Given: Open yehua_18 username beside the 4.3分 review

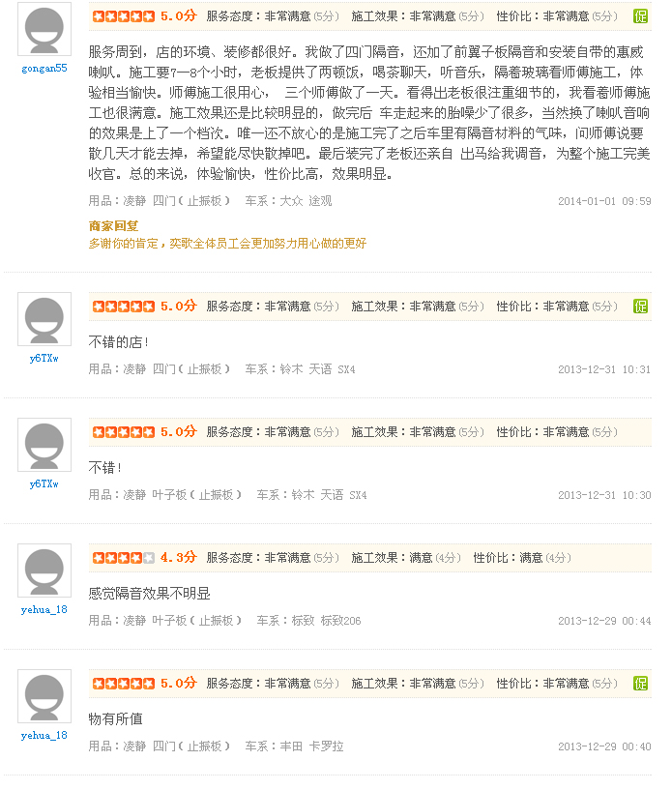Looking at the screenshot, I should [44, 609].
